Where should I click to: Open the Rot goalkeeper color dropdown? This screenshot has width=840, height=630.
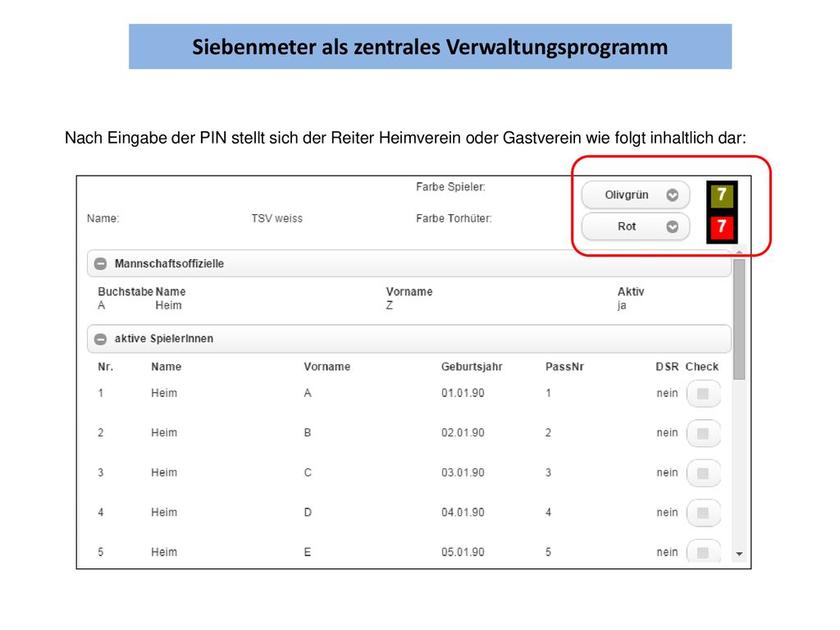[636, 226]
